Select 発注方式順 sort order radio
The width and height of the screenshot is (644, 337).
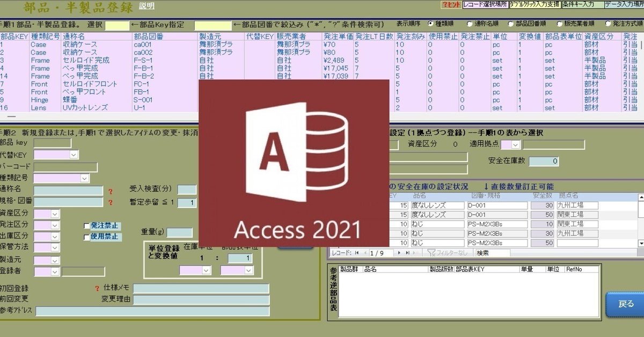coord(608,24)
